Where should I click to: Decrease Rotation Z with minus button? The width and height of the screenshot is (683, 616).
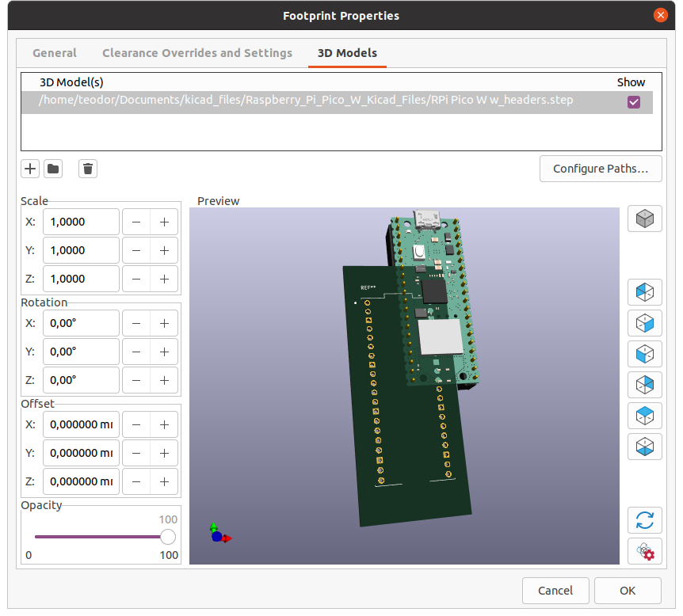tap(136, 381)
